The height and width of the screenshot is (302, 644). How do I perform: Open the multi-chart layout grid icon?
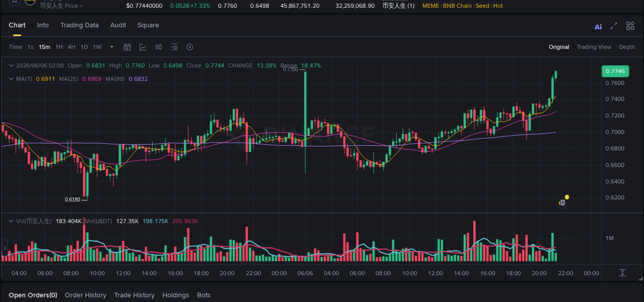pyautogui.click(x=630, y=26)
